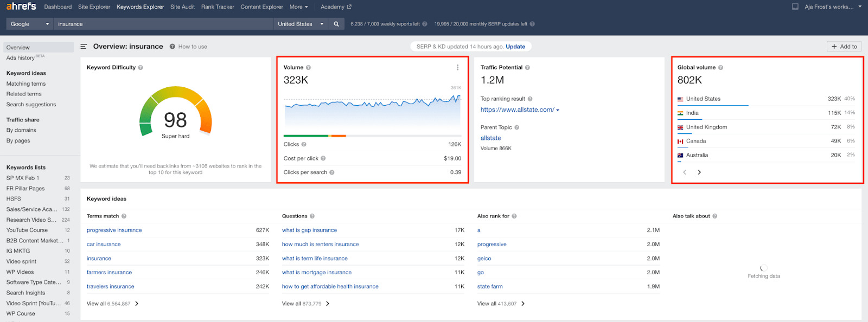Click the Traffic Potential help icon
Image resolution: width=868 pixels, height=322 pixels.
point(527,68)
